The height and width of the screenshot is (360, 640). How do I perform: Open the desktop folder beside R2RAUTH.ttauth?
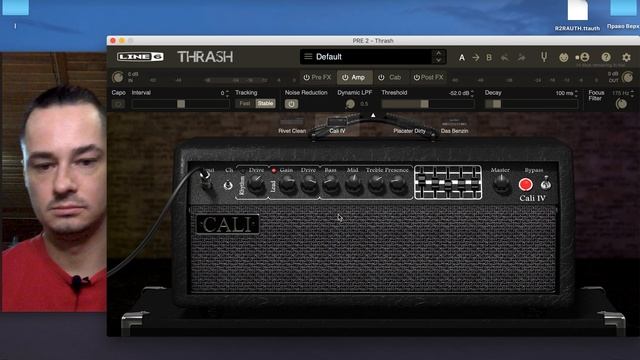pos(624,15)
